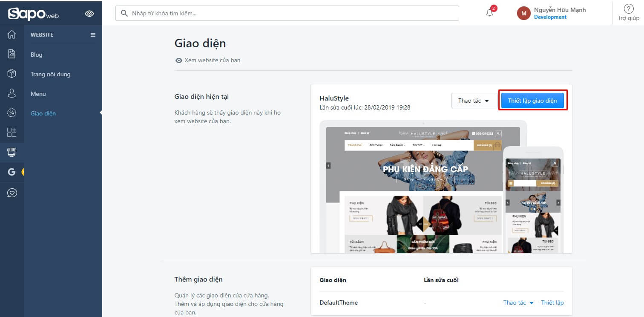Open the home dashboard icon in sidebar
Image resolution: width=644 pixels, height=317 pixels.
[12, 35]
